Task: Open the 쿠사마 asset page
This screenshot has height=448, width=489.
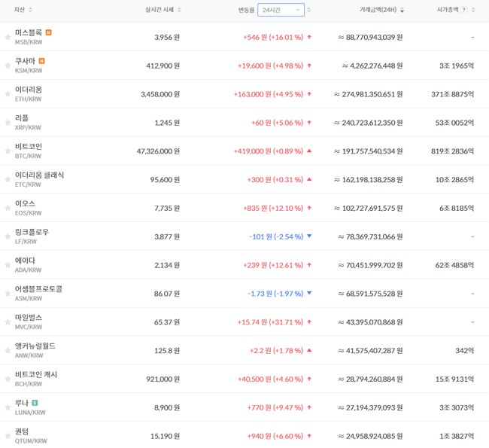Action: [x=25, y=61]
